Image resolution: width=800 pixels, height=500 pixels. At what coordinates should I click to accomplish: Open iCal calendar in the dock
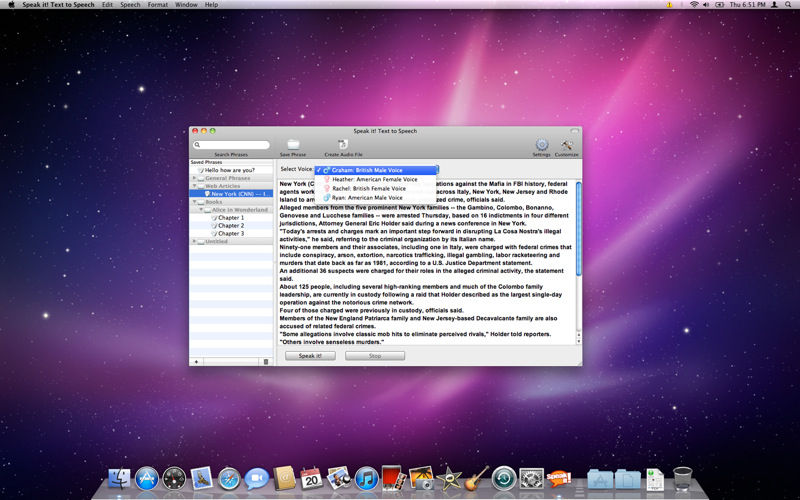(311, 479)
